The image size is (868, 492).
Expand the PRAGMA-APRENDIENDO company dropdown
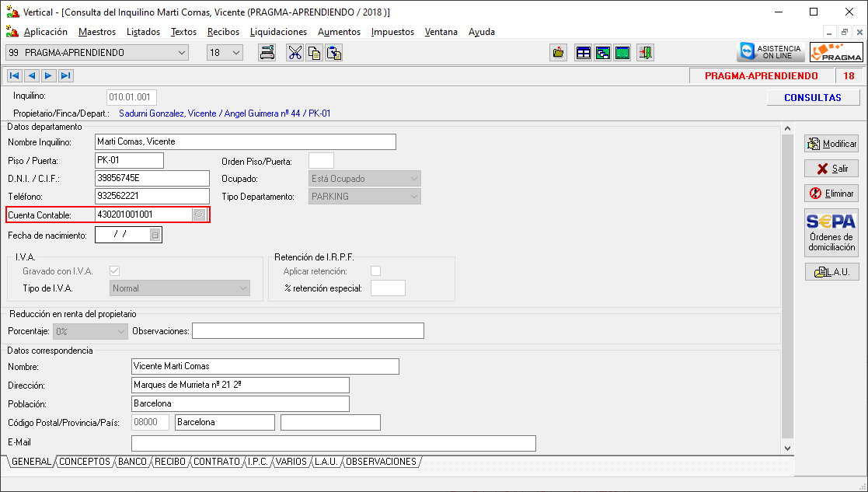point(182,53)
